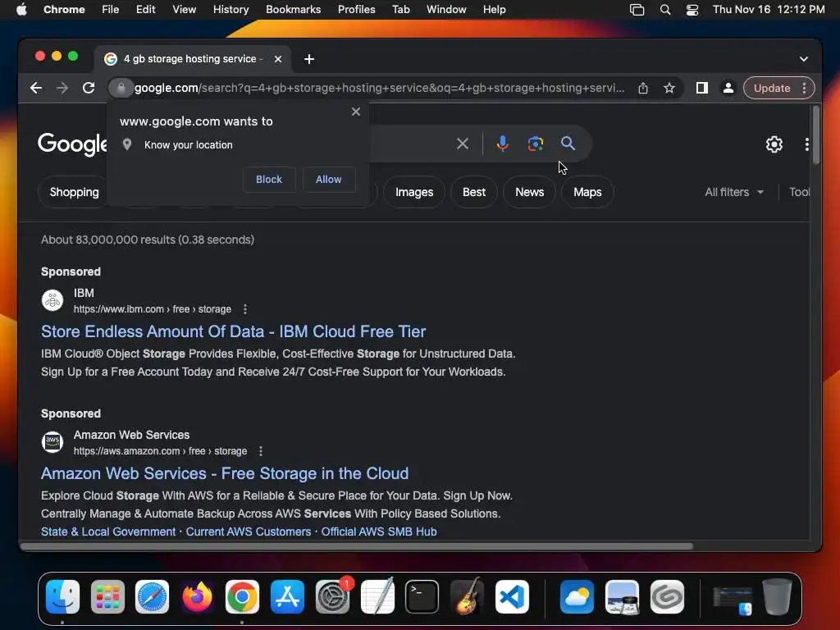Select the Shopping filter chip

coord(73,192)
